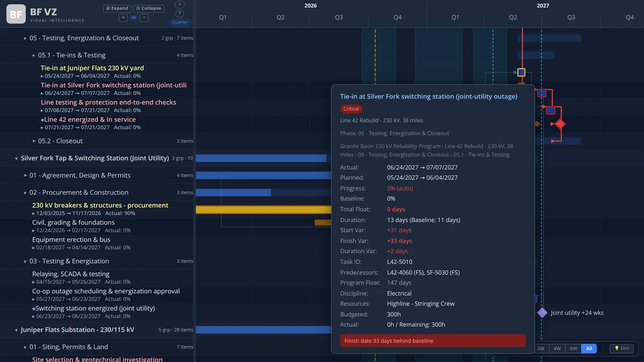Click the Joint utility +24 wks purple diamond
Viewport: 644px width, 362px height.
[x=543, y=313]
